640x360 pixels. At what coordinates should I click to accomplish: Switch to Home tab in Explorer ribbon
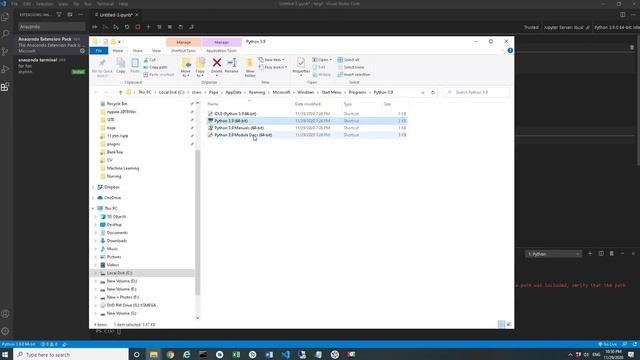click(x=118, y=51)
